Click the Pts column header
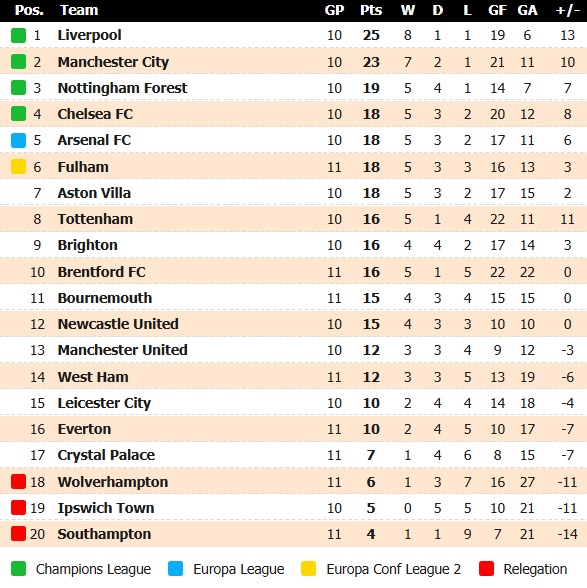 371,10
